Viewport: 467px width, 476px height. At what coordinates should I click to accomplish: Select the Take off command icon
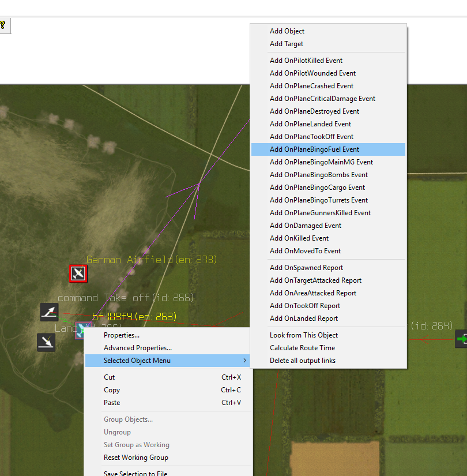tap(49, 312)
